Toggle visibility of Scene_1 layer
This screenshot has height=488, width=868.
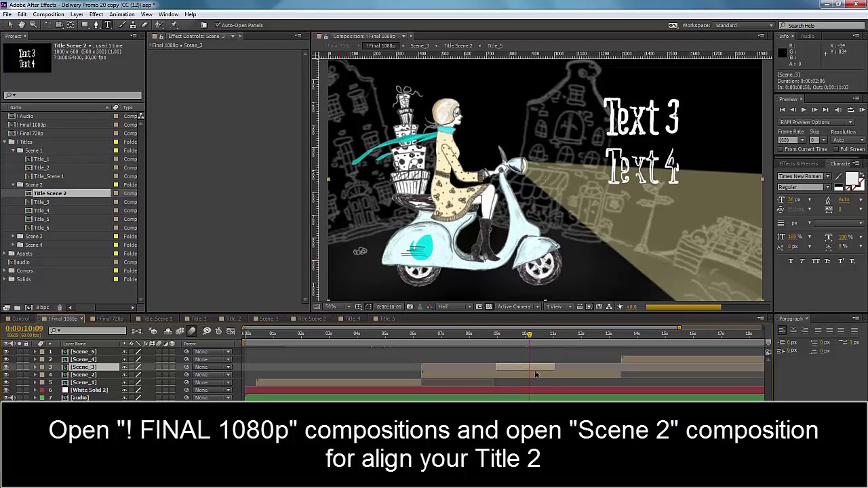pos(6,382)
